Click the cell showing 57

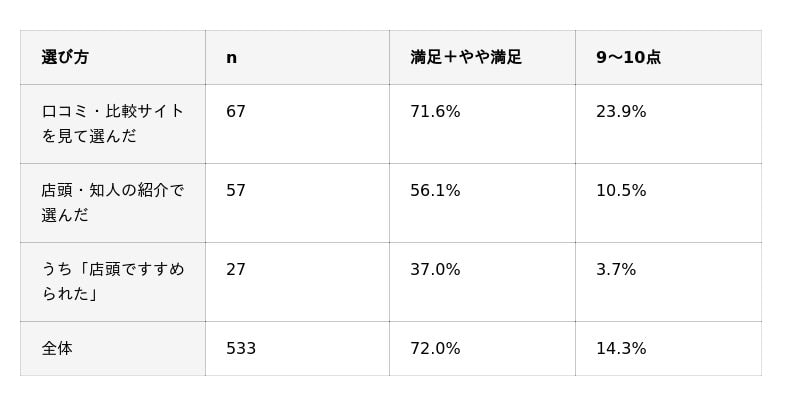[x=297, y=203]
